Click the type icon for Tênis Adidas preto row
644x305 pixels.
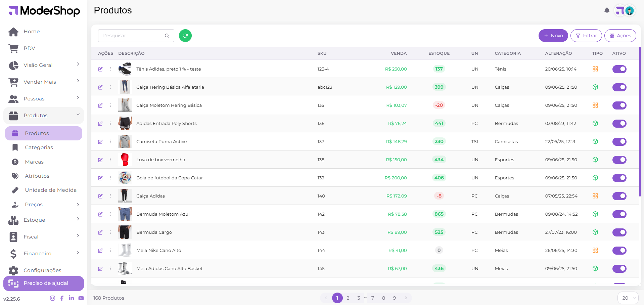[595, 69]
